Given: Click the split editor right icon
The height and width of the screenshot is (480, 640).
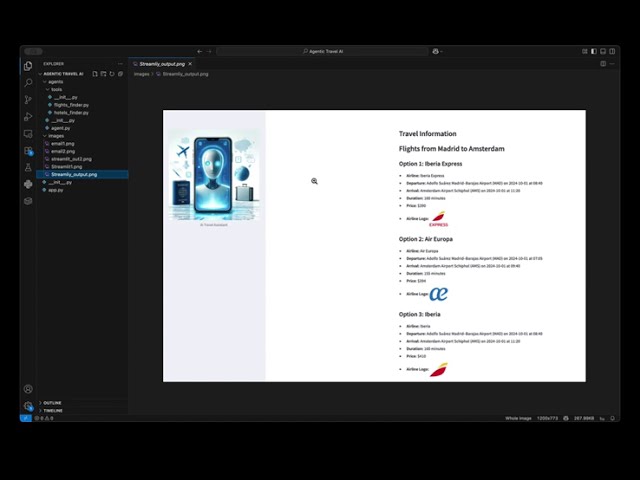Looking at the screenshot, I should (x=603, y=63).
